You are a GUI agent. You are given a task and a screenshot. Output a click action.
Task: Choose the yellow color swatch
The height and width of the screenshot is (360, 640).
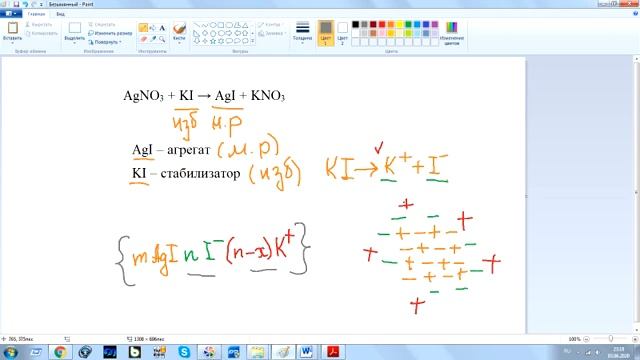[400, 24]
